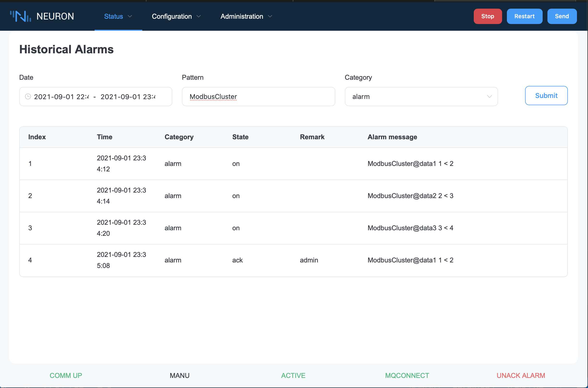
Task: Click alarm category in row 3
Action: [173, 228]
